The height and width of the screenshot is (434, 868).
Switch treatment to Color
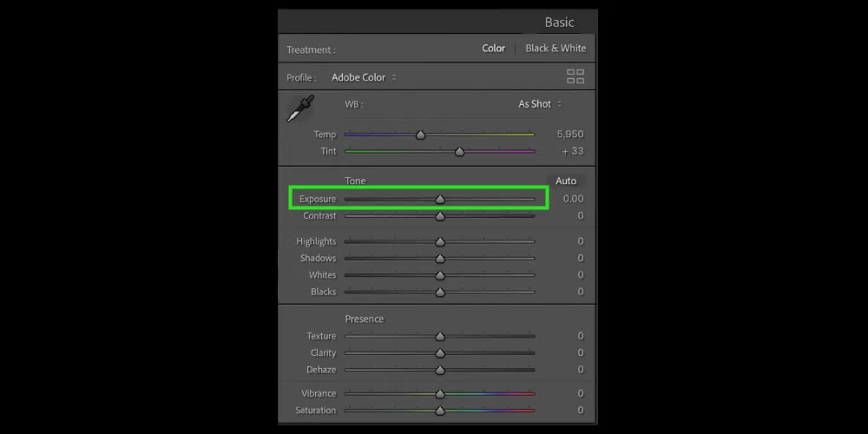493,49
